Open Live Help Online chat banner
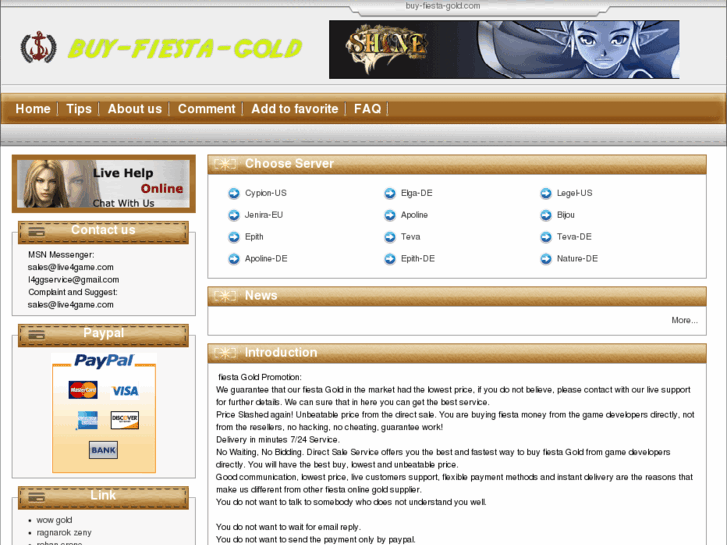The height and width of the screenshot is (545, 727). click(103, 184)
